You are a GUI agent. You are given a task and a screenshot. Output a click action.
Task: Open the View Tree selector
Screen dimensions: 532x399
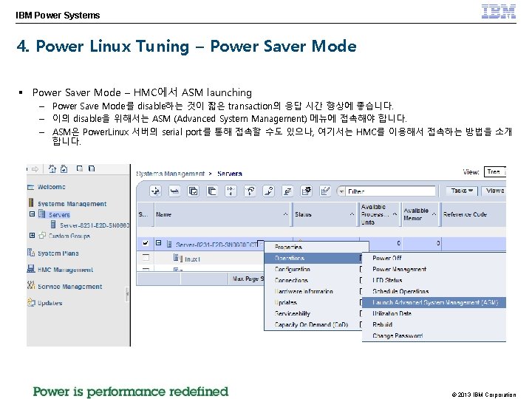click(x=494, y=171)
